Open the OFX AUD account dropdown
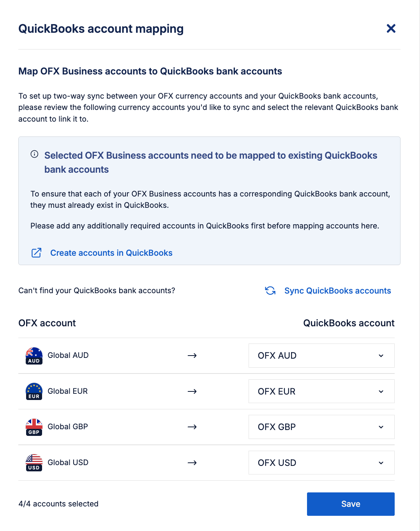420x531 pixels. point(321,356)
